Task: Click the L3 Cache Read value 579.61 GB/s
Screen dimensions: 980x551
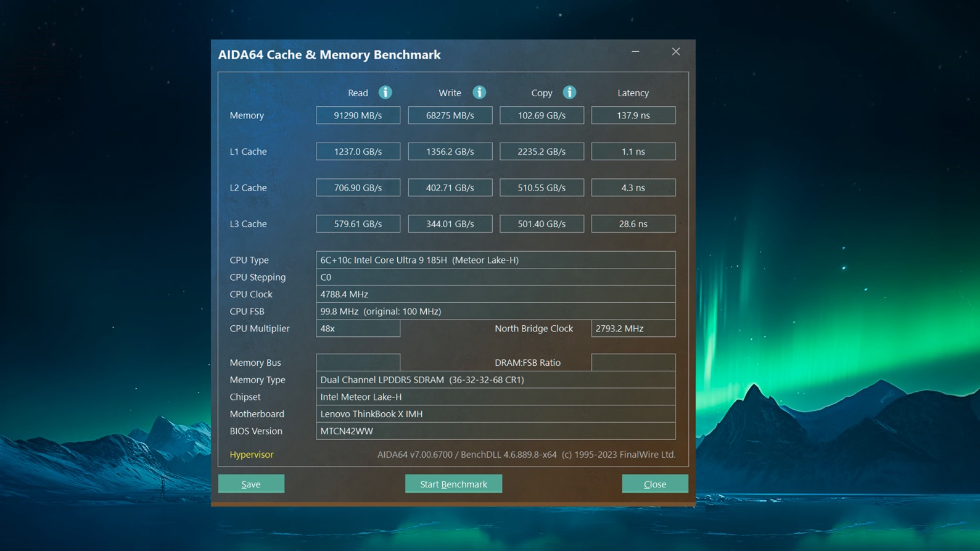Action: coord(358,224)
